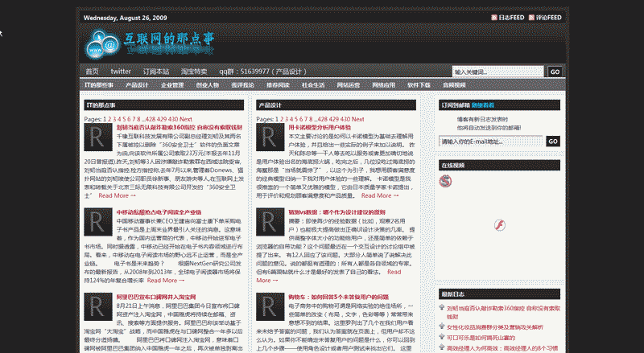Open thumbnail of 阿里巴巴宣布口碑网并入淘宝网 post
Screen dimensions: 644x353
point(98,306)
